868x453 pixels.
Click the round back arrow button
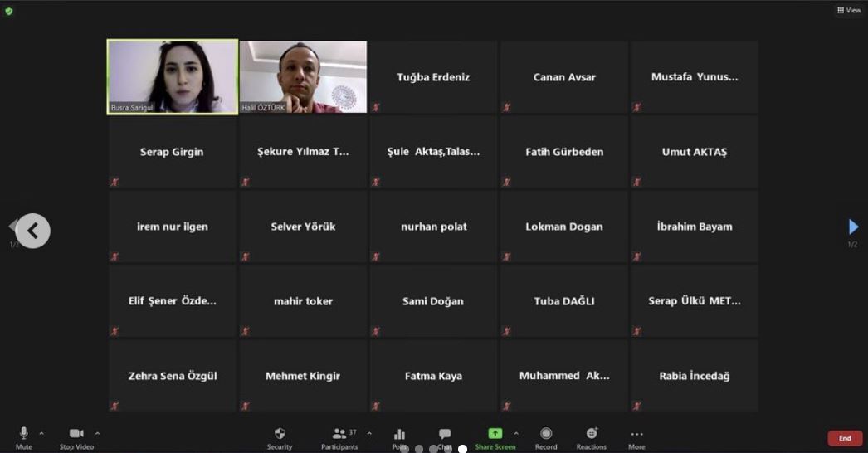(33, 231)
